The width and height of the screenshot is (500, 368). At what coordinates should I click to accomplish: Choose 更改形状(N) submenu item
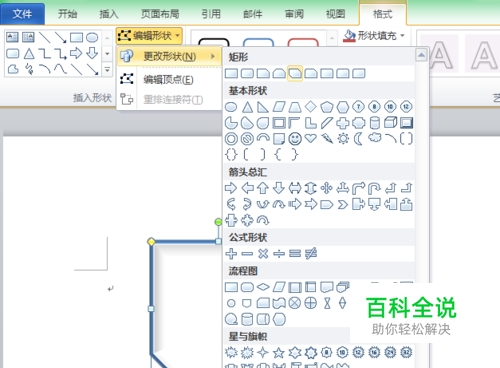[x=169, y=56]
